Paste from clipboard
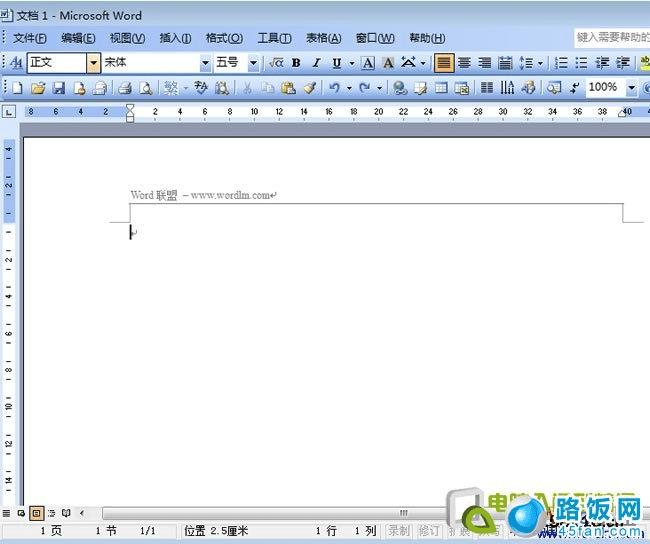 tap(288, 88)
